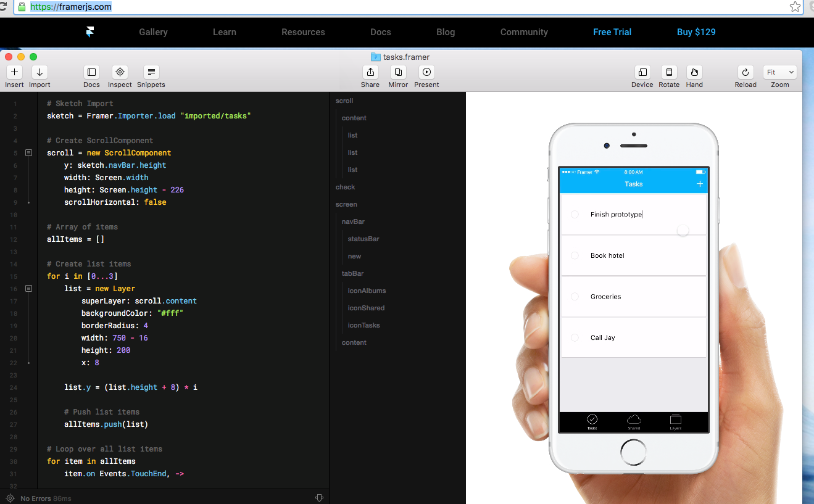Collapse the fold marker on line 16

(x=28, y=288)
